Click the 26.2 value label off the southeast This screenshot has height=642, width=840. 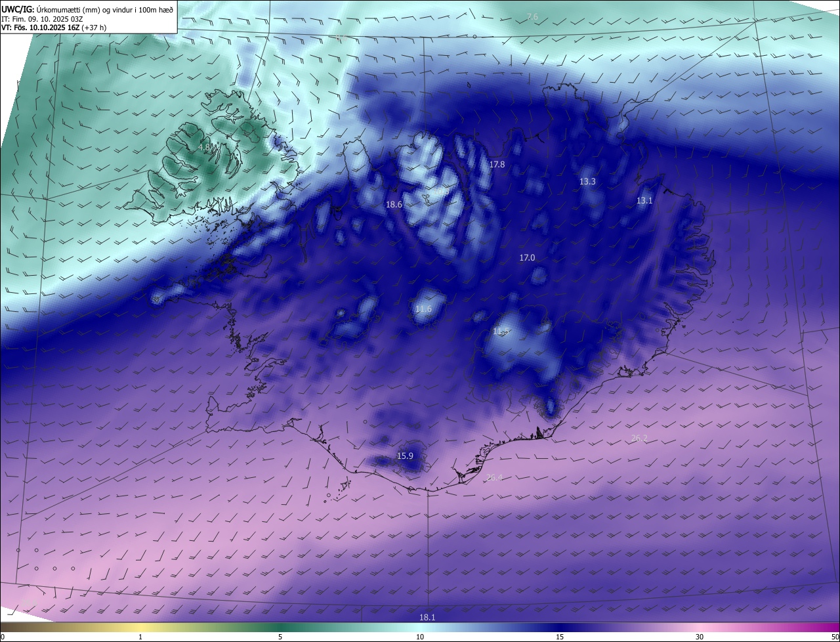coord(639,438)
